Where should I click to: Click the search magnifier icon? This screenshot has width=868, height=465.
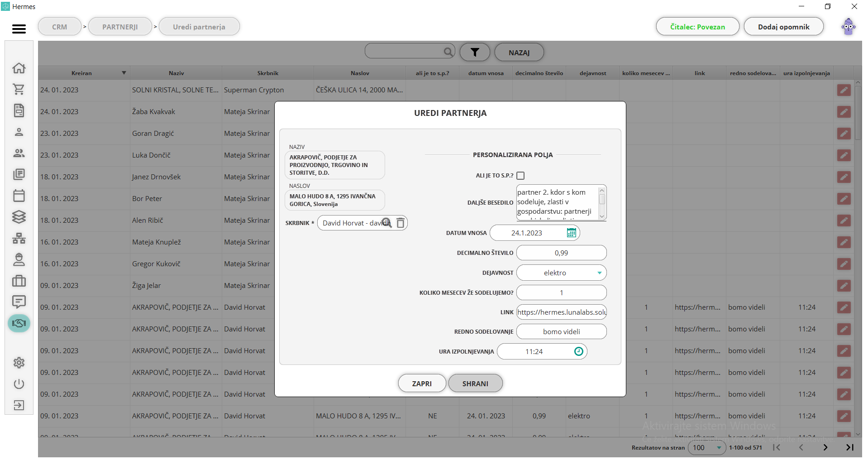(x=448, y=52)
